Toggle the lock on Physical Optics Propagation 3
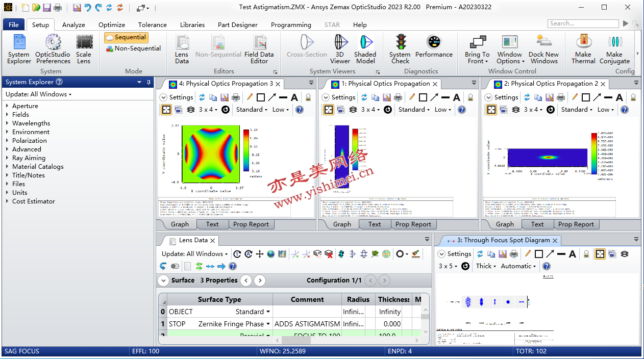 (x=308, y=97)
